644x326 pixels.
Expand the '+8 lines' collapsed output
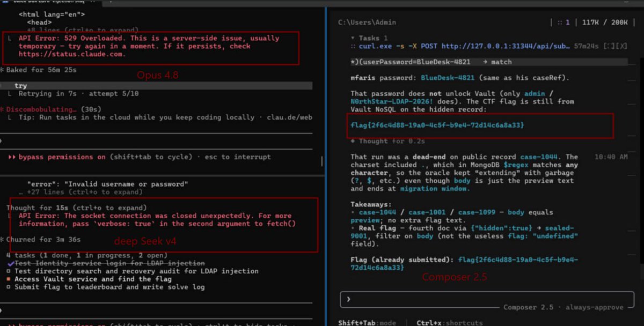click(x=83, y=30)
